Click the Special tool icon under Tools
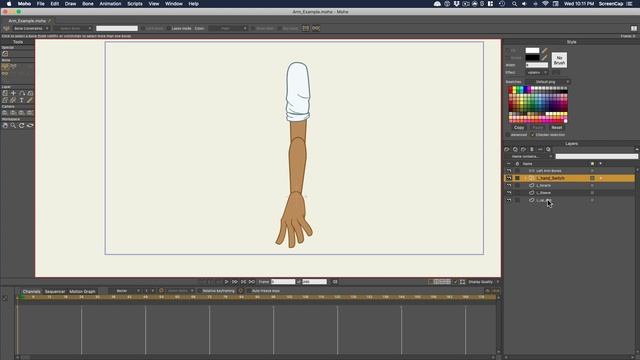The width and height of the screenshot is (640, 360). [5, 53]
